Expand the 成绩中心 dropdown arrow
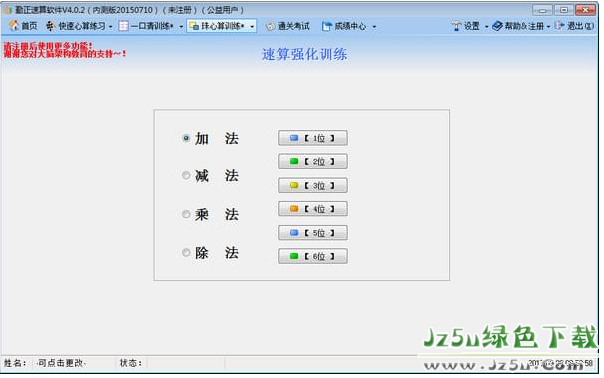The width and height of the screenshot is (604, 378). pyautogui.click(x=374, y=27)
